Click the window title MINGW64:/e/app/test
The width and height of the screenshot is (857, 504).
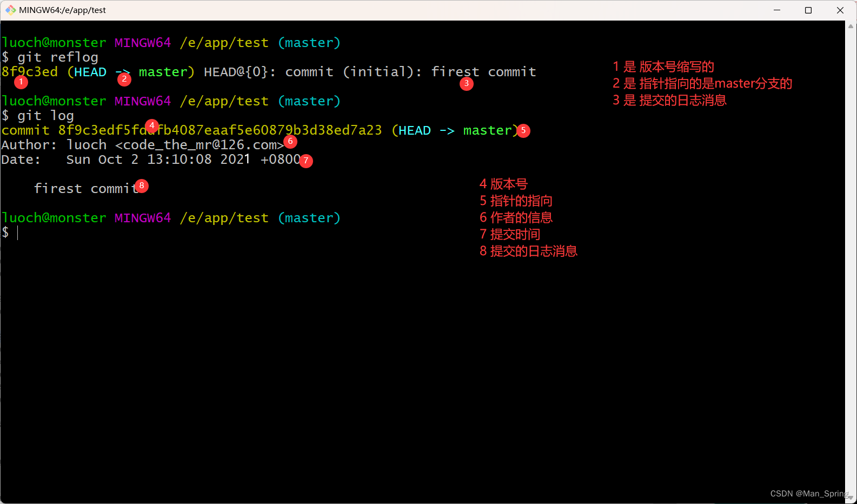(x=62, y=10)
